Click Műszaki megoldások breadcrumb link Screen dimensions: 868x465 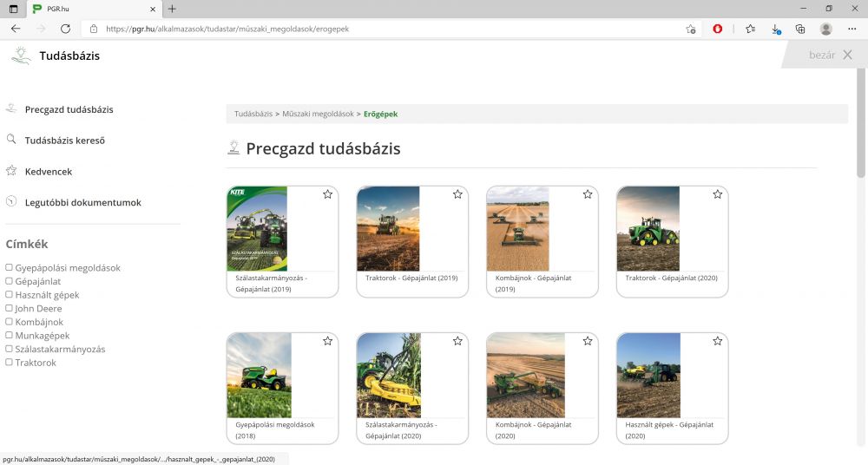tap(318, 114)
